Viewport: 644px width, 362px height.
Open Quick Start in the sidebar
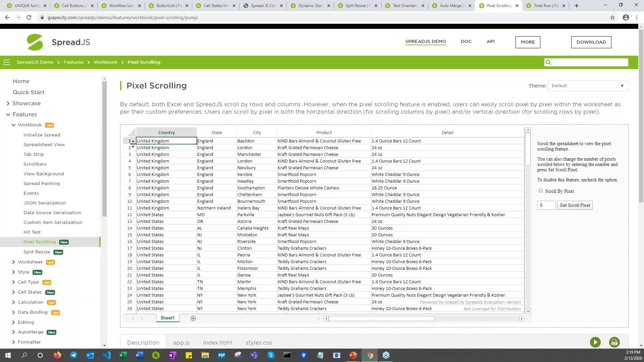(x=29, y=93)
